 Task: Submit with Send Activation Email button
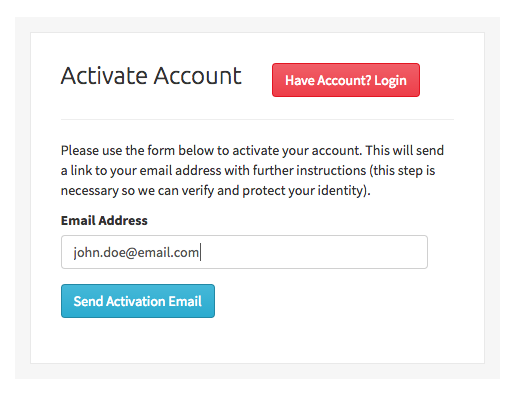[138, 301]
